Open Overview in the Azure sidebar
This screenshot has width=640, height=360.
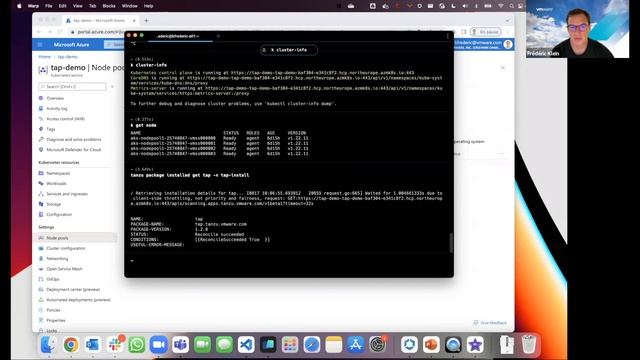55,98
